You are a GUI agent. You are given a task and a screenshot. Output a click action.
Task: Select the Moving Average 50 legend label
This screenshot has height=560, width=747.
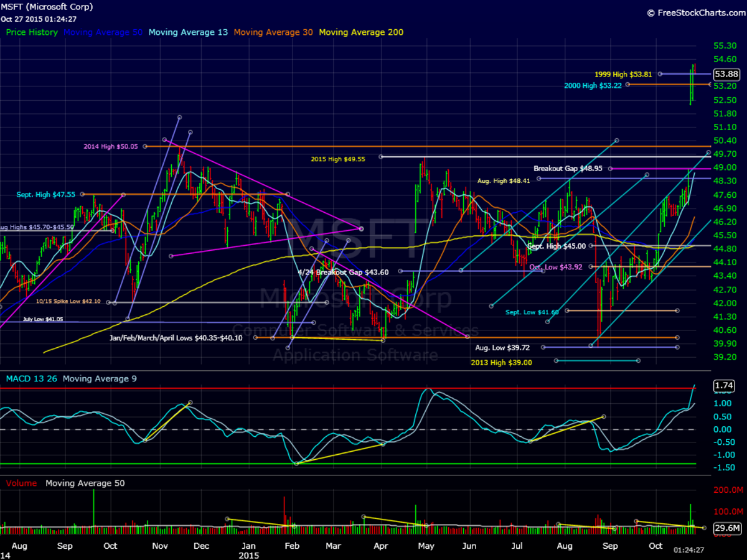103,32
